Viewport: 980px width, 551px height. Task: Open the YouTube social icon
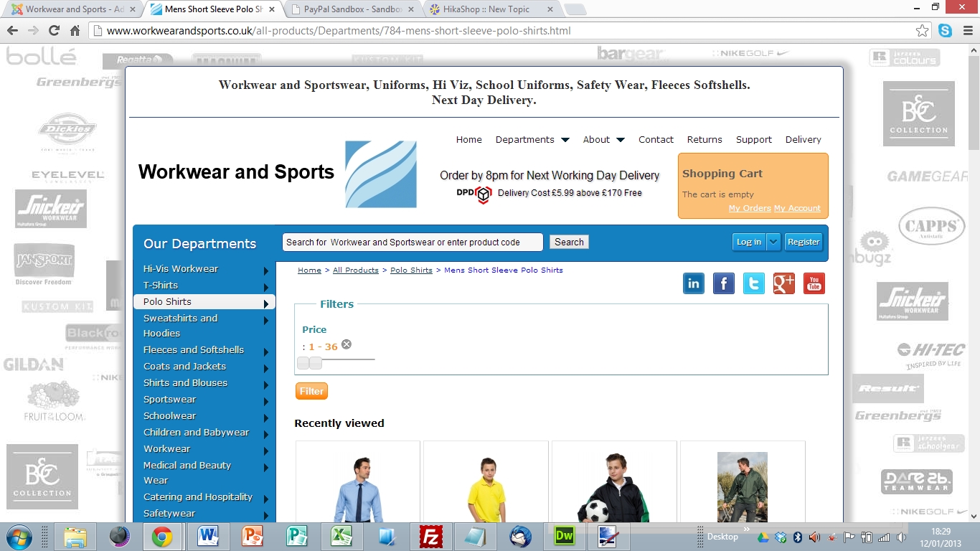[814, 283]
